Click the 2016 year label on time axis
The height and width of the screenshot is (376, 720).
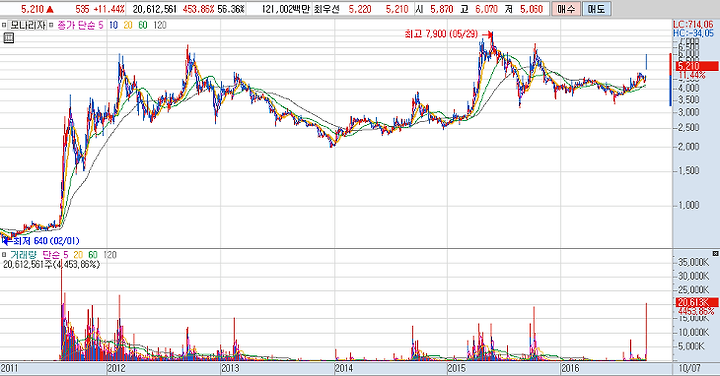pos(570,368)
